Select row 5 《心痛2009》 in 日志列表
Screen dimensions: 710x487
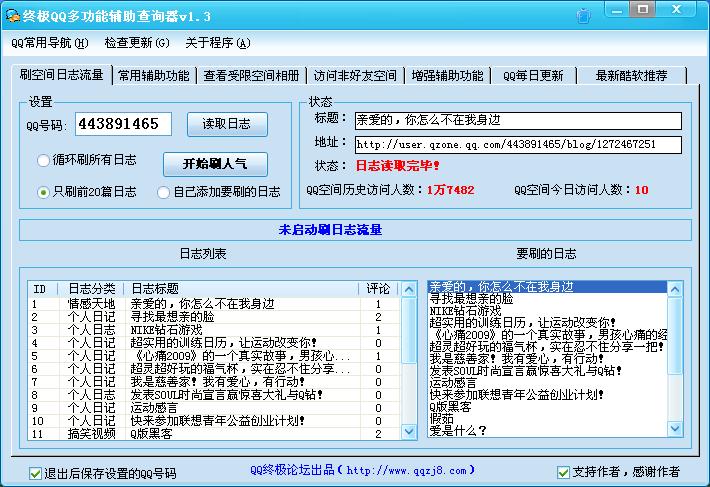tap(214, 356)
